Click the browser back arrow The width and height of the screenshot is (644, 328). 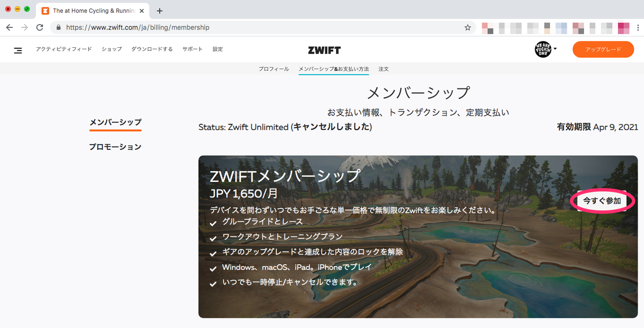[10, 27]
